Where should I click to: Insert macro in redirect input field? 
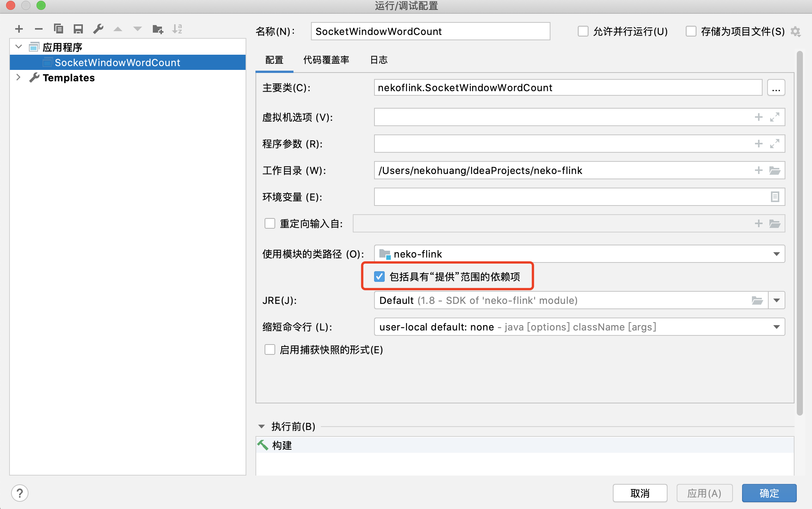click(x=759, y=223)
